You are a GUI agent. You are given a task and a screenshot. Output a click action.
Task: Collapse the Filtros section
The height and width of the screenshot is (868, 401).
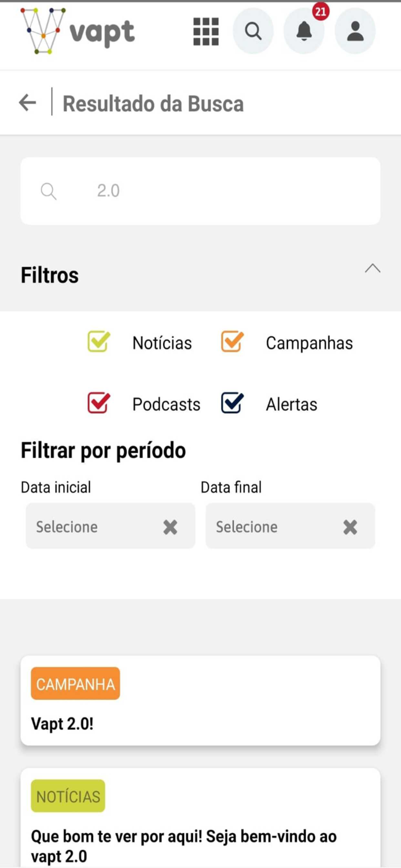point(373,268)
